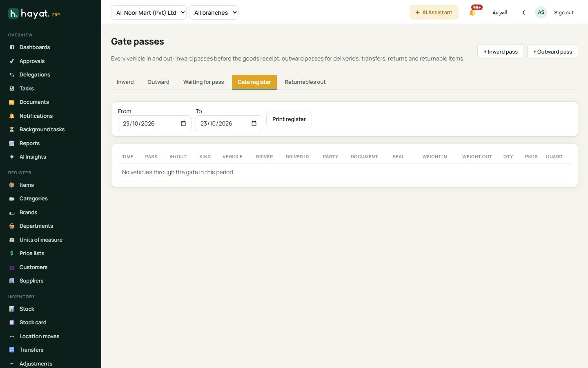Click the Print register button
The image size is (588, 368).
[x=289, y=119]
